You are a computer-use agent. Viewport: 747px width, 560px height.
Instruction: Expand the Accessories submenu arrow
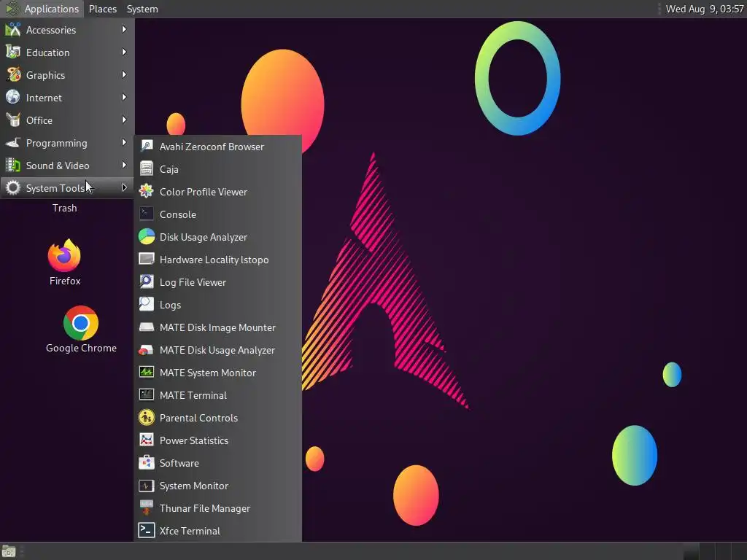tap(124, 29)
